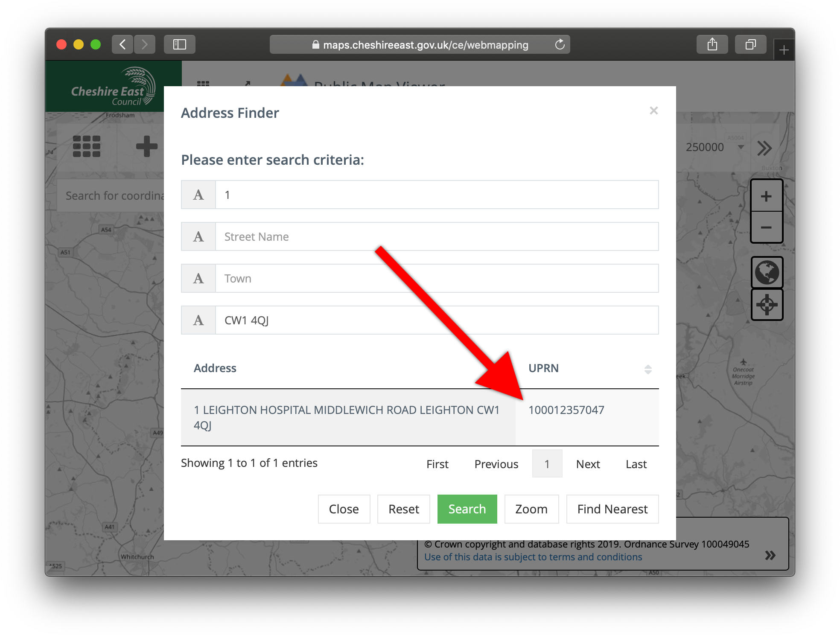The image size is (840, 635).
Task: Click the map zoom in plus button
Action: [x=766, y=196]
